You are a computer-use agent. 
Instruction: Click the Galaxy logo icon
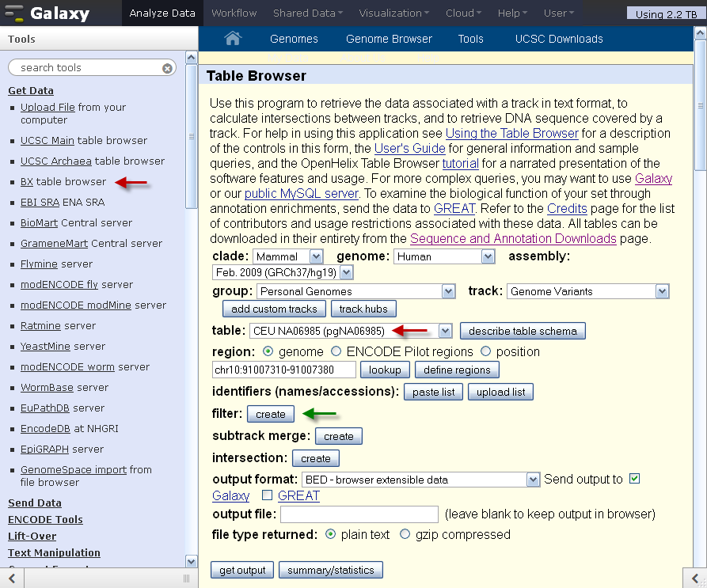click(x=13, y=13)
